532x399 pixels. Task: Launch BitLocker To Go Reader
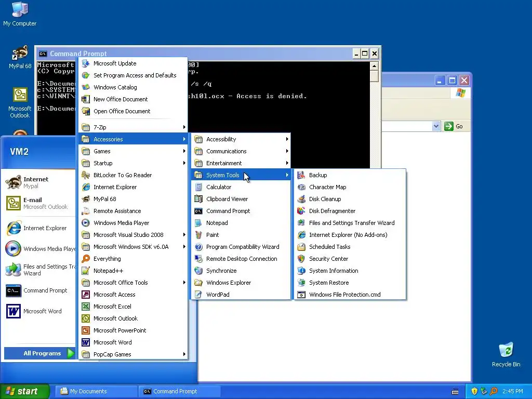click(x=133, y=175)
